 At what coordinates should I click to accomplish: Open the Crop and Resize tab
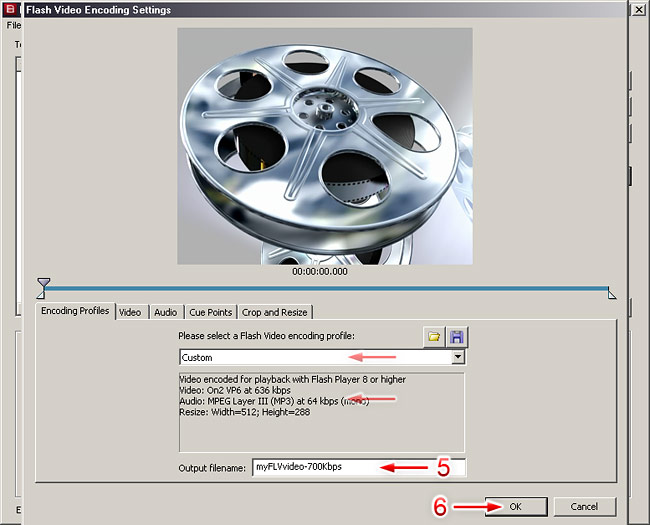coord(274,312)
